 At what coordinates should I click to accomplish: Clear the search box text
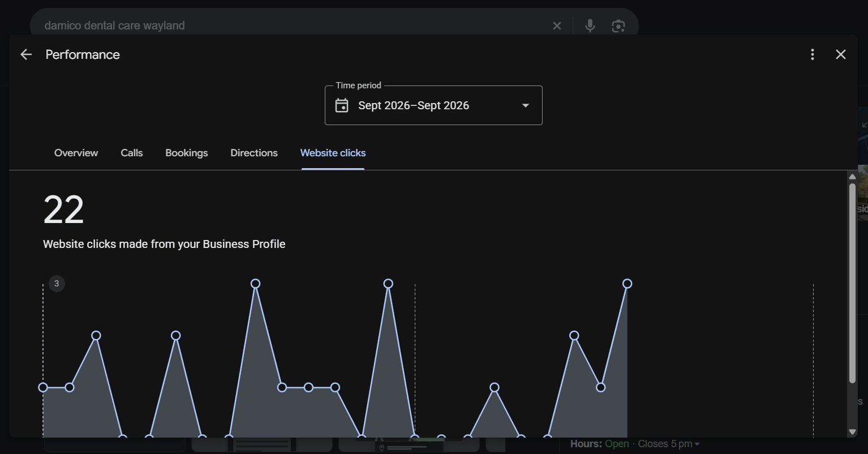[557, 25]
